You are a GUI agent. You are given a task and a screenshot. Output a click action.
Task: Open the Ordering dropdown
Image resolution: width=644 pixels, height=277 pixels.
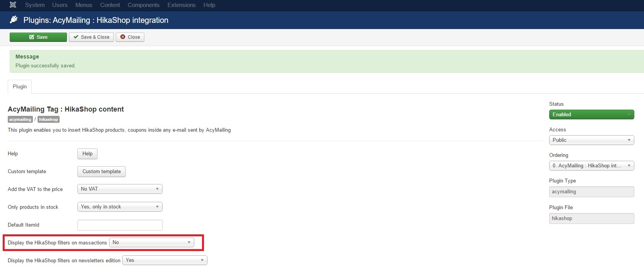pyautogui.click(x=591, y=166)
